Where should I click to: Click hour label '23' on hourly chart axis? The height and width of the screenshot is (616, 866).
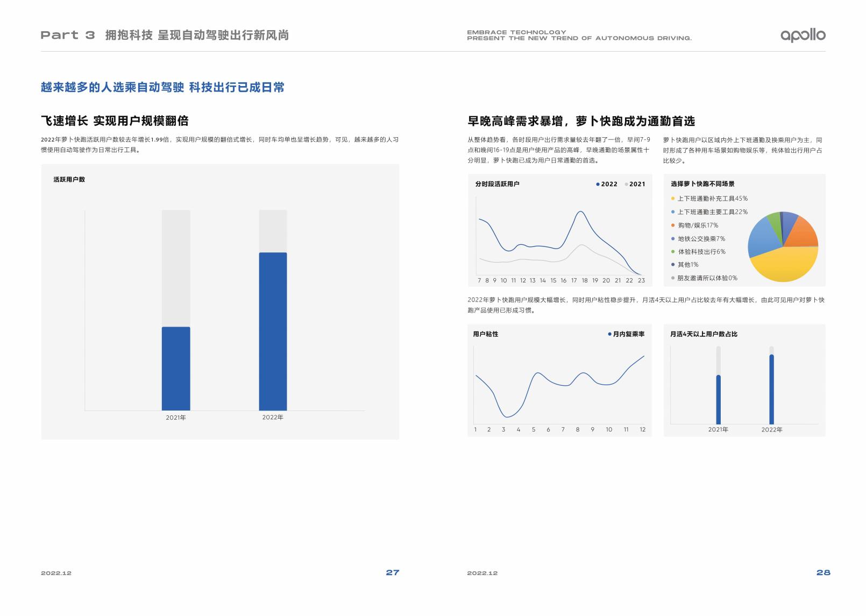[641, 280]
